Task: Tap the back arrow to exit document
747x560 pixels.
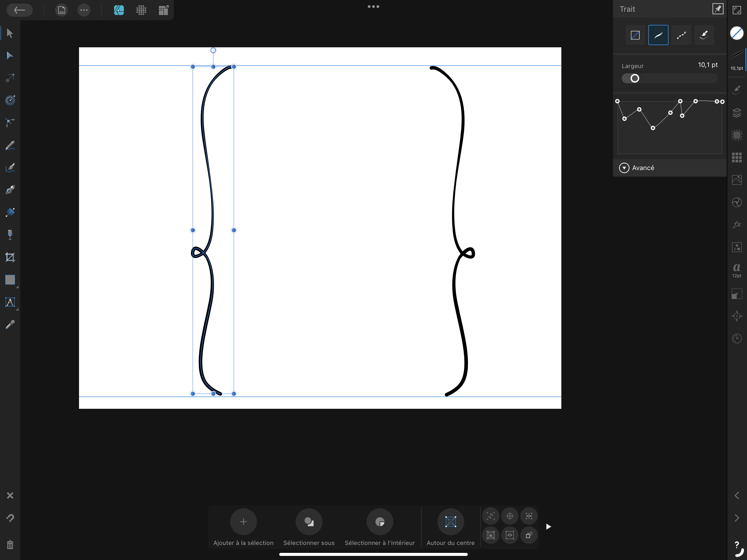Action: click(20, 10)
